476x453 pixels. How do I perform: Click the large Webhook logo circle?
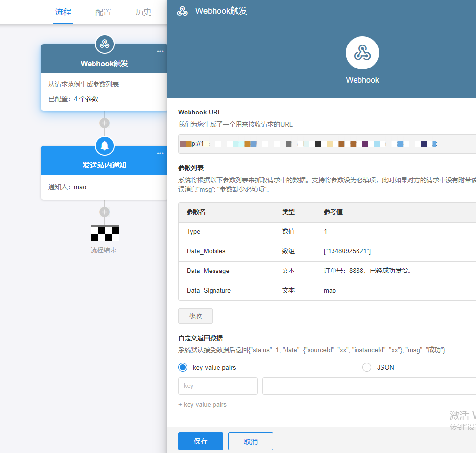pyautogui.click(x=362, y=53)
